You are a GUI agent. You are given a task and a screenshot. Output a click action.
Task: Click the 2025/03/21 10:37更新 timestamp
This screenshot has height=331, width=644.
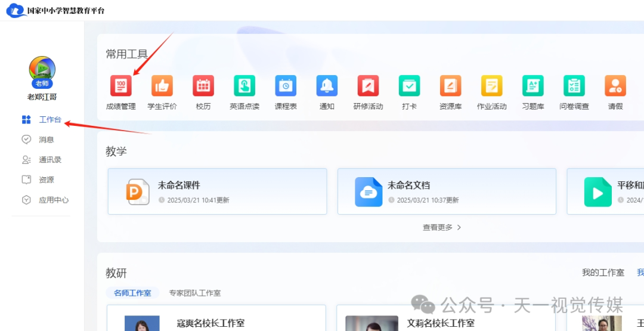pyautogui.click(x=428, y=200)
